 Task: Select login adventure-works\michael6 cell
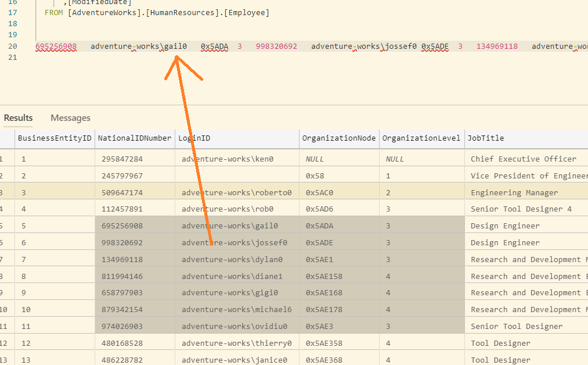pyautogui.click(x=237, y=309)
